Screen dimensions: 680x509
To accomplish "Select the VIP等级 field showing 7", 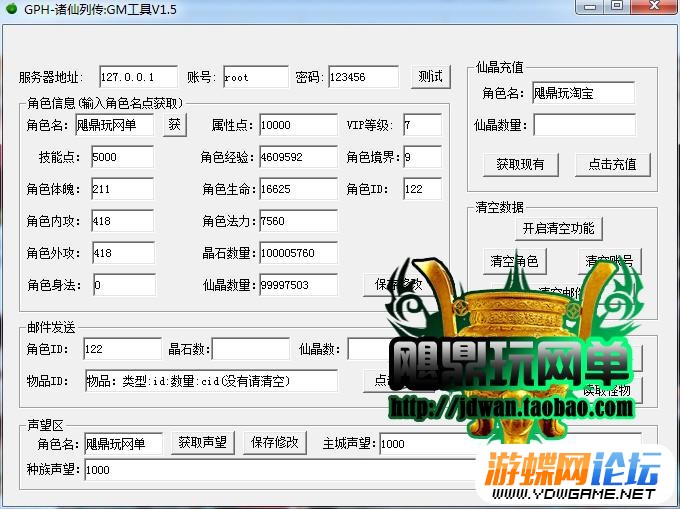I will pyautogui.click(x=422, y=125).
